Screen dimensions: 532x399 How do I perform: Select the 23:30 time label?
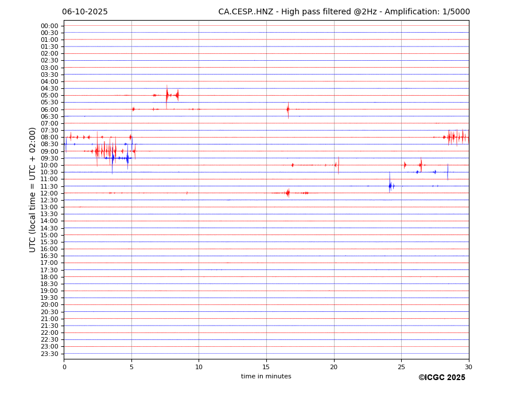point(49,354)
